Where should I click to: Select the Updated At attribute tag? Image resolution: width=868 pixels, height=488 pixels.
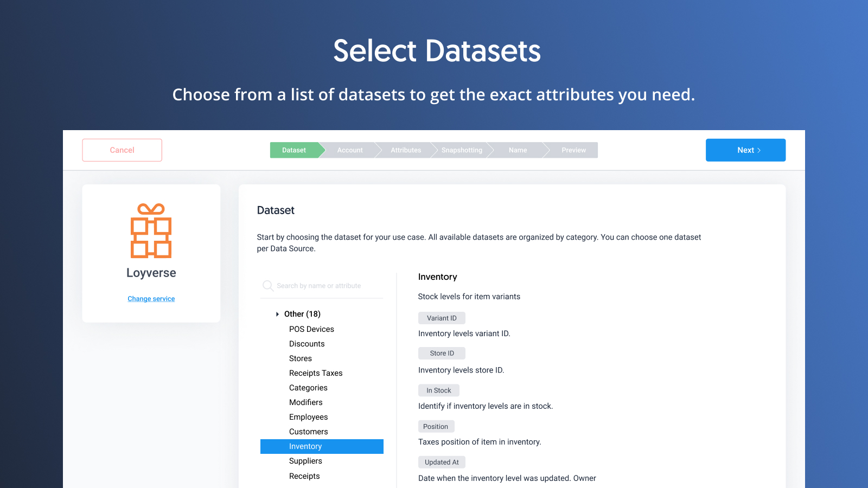click(x=442, y=461)
